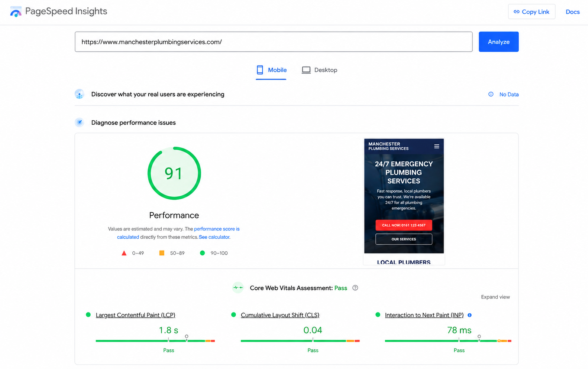Click the PageSpeed Insights logo icon
Image resolution: width=588 pixels, height=369 pixels.
16,12
